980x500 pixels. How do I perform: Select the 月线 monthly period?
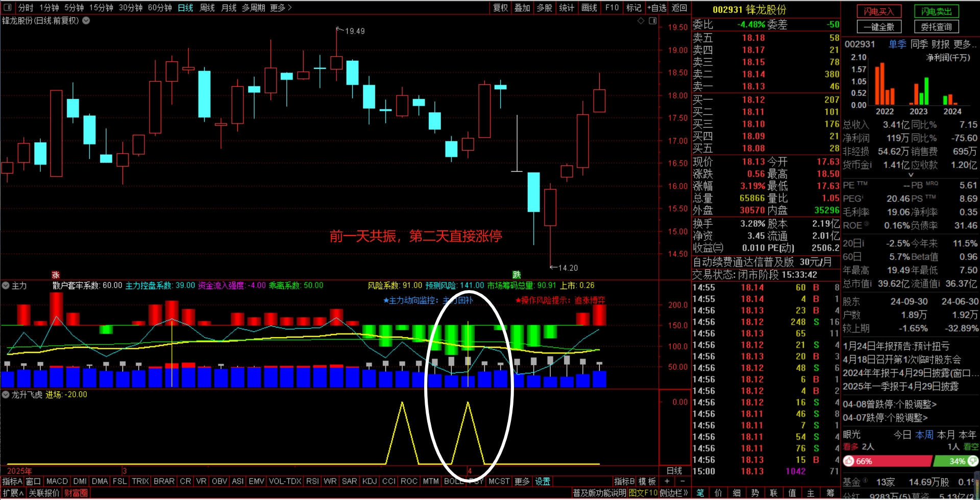[x=229, y=8]
